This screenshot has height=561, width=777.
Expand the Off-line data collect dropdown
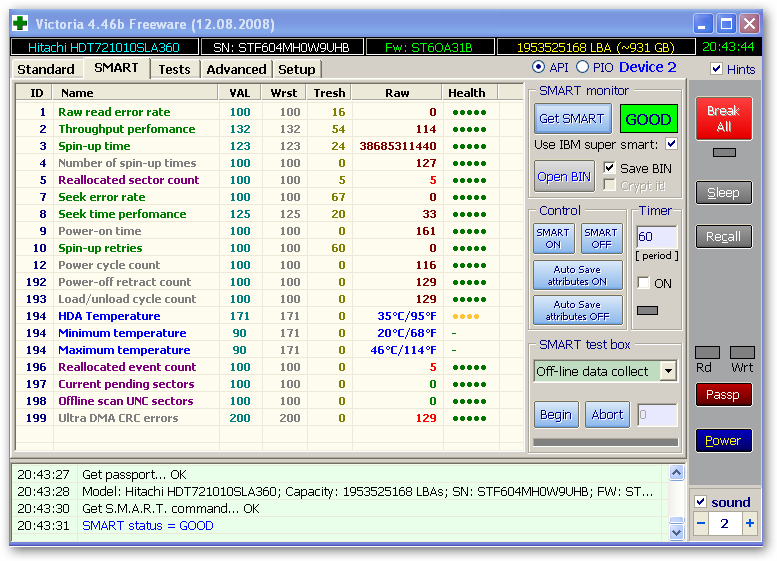pyautogui.click(x=667, y=371)
